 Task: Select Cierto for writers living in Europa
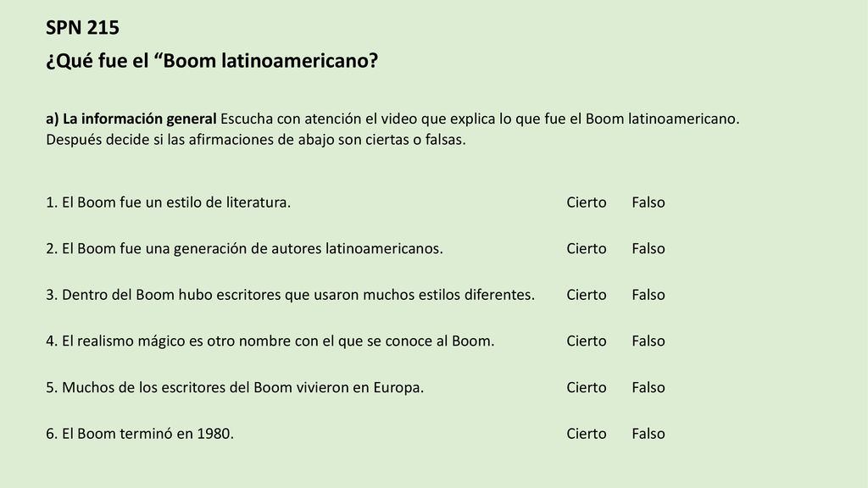(x=587, y=387)
